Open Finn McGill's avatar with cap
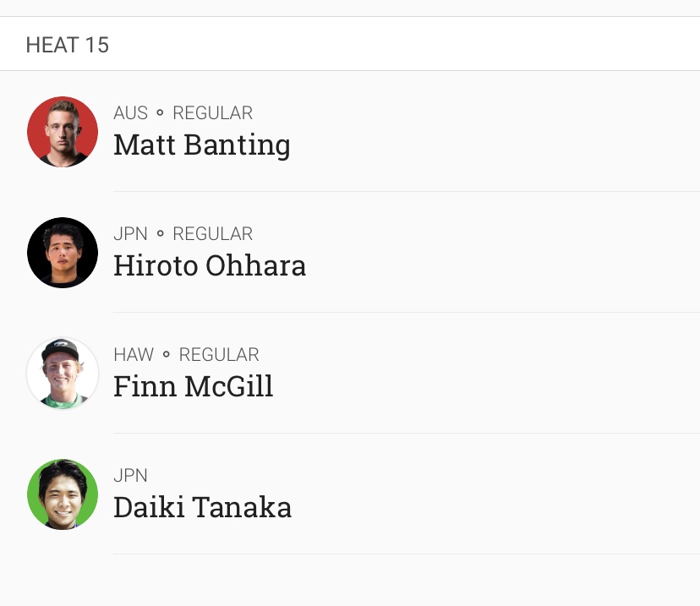Viewport: 700px width, 606px height. click(x=63, y=374)
